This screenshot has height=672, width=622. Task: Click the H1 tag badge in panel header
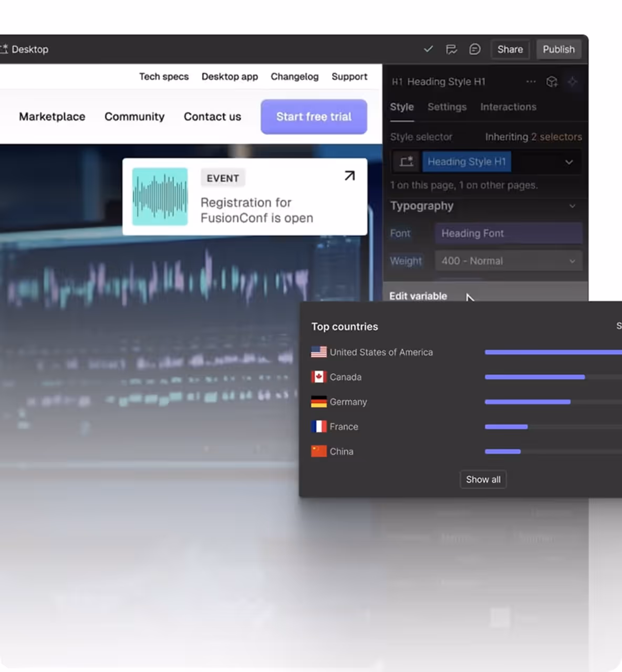pyautogui.click(x=397, y=81)
